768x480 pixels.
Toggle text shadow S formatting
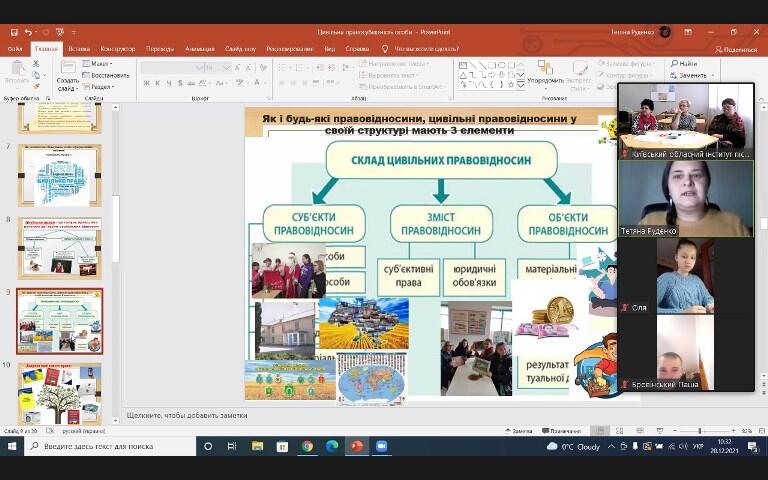point(180,83)
